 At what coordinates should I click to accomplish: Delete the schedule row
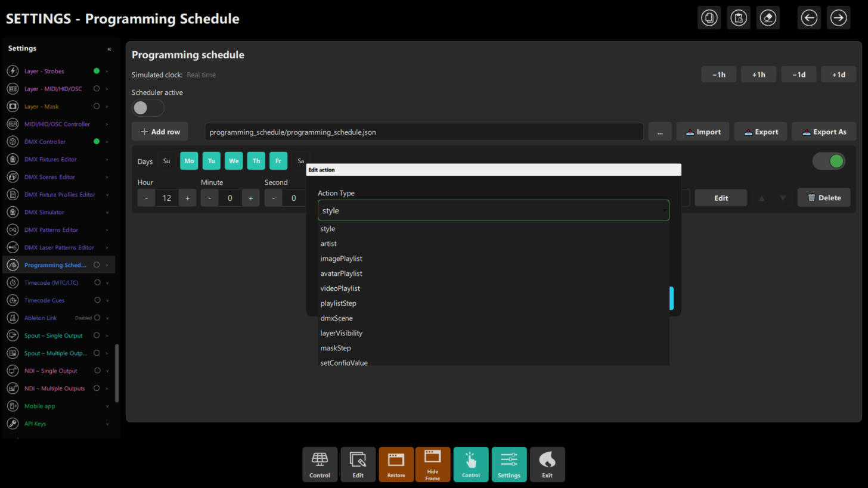(x=824, y=198)
